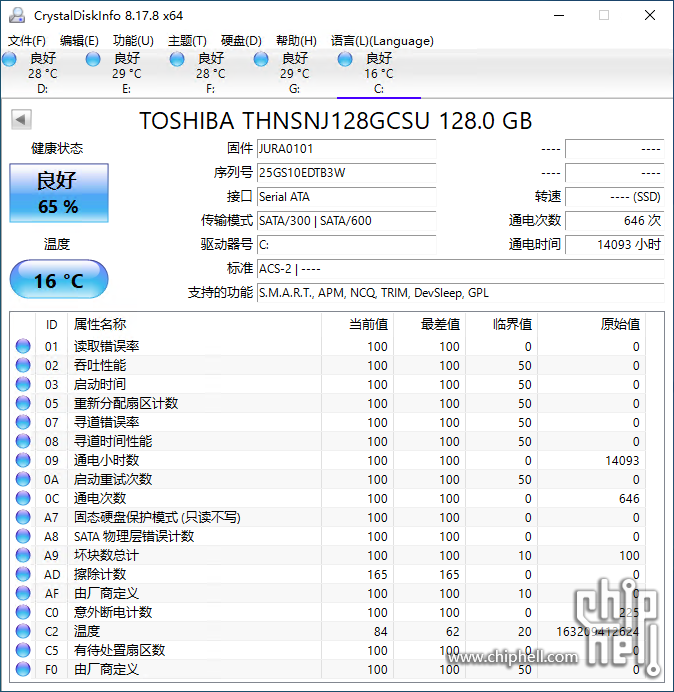Click the 最差值 column header
The image size is (674, 692).
pos(429,324)
